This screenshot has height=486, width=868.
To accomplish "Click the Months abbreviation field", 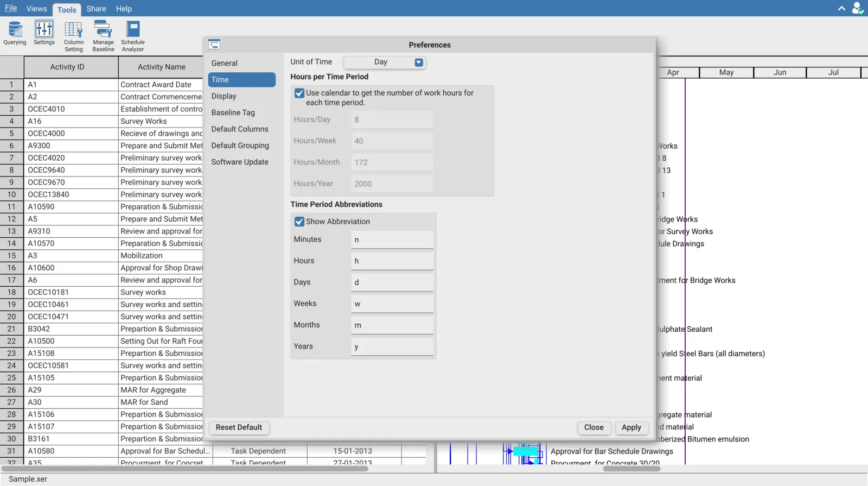I will [x=392, y=325].
